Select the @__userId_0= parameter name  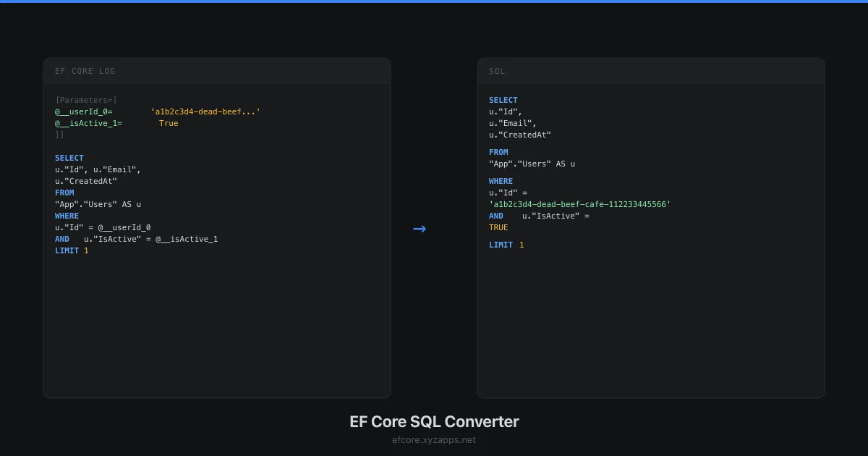tap(83, 111)
